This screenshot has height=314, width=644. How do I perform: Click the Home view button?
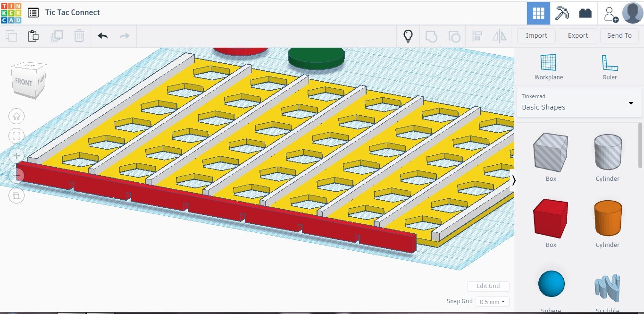(x=17, y=116)
